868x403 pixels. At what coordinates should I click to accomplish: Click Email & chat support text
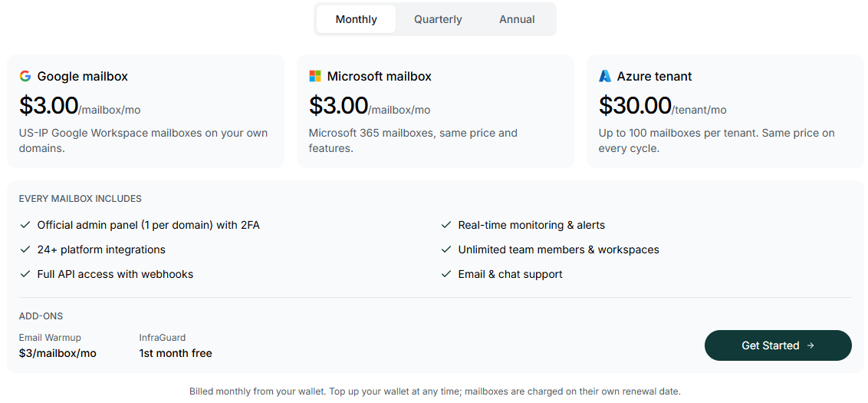pyautogui.click(x=511, y=274)
